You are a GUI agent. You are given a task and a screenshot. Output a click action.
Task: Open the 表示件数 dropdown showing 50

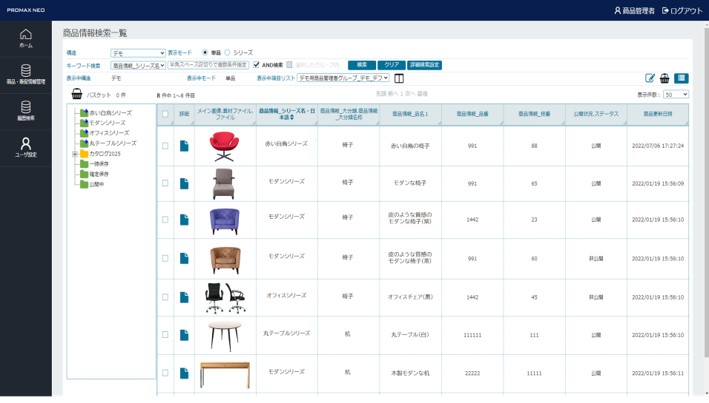(675, 95)
